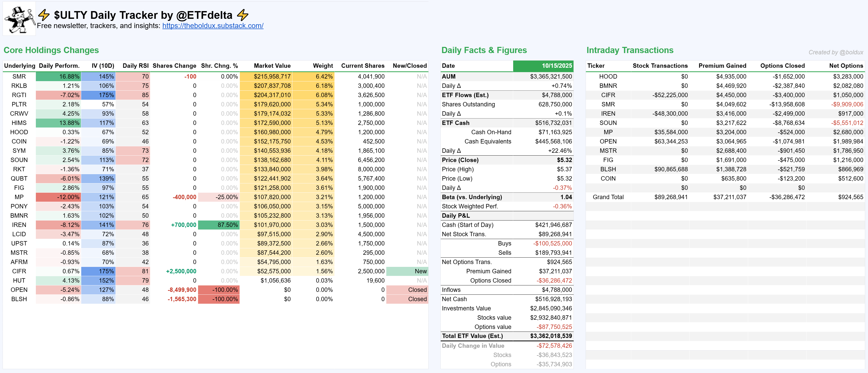Viewport: 868px width, 373px height.
Task: Click IREN's 87.50% share change cell
Action: pos(219,225)
